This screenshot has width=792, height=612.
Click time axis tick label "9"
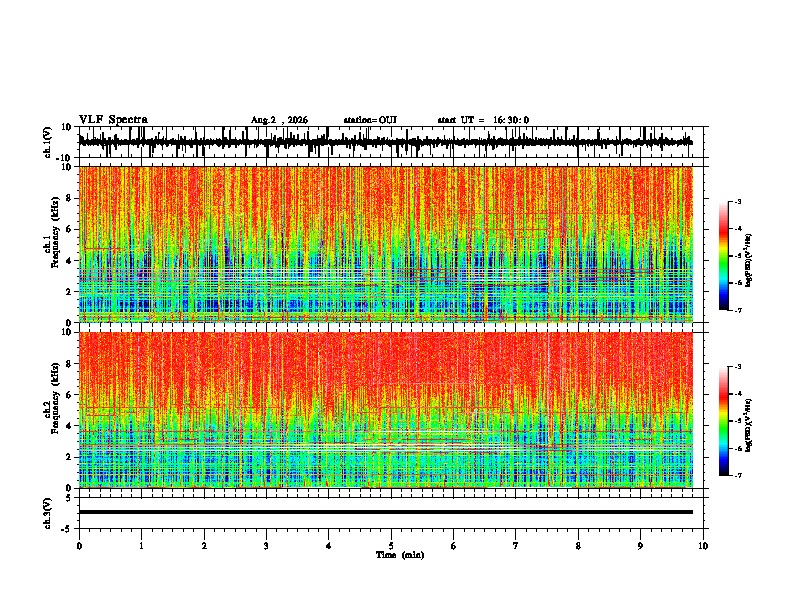click(x=640, y=546)
